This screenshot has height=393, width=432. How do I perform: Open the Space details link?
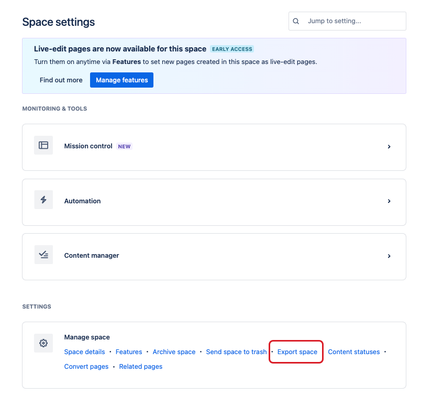pyautogui.click(x=84, y=352)
